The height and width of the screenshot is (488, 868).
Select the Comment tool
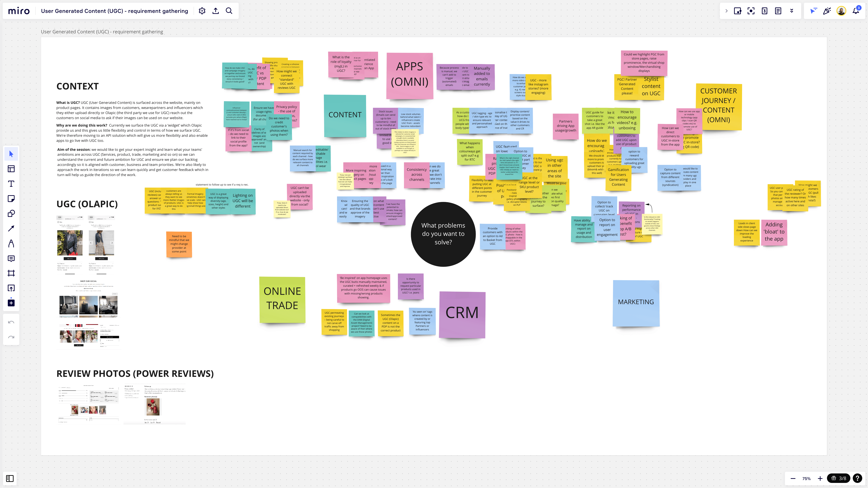click(x=11, y=258)
